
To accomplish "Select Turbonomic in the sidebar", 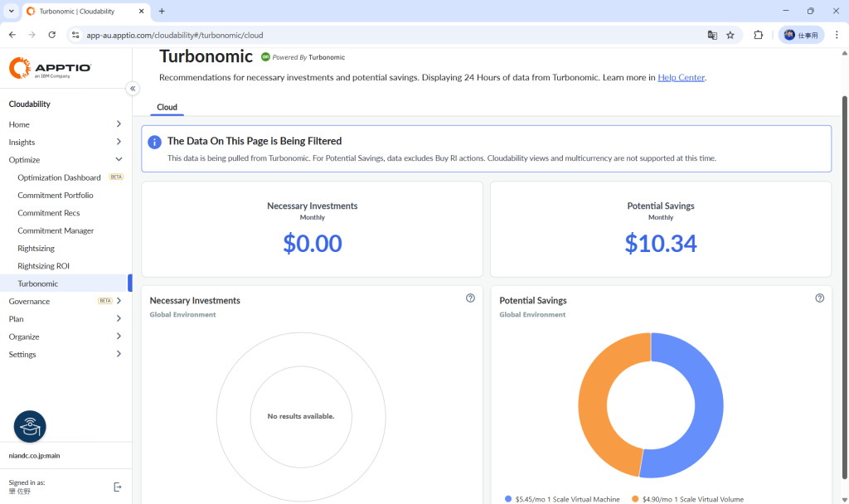I will tap(65, 283).
